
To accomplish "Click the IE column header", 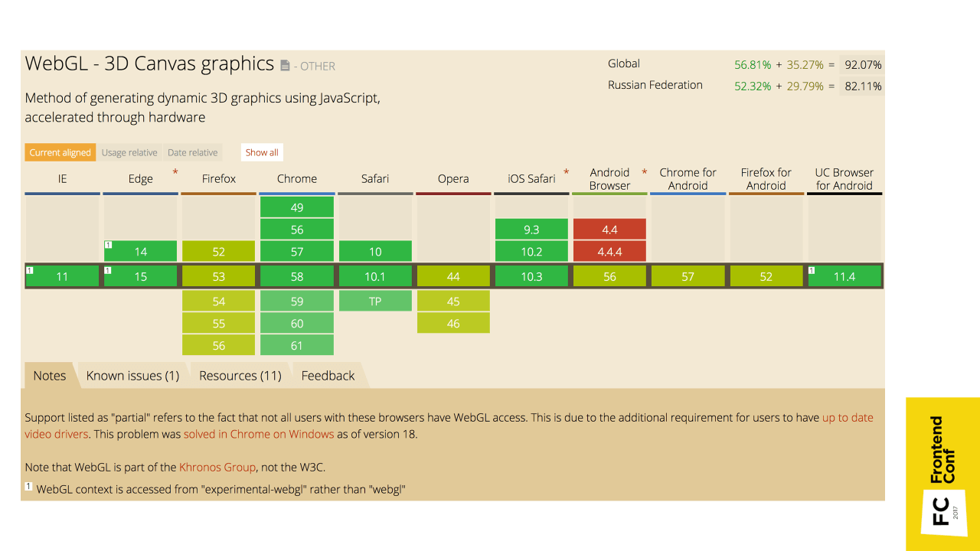I will (x=62, y=178).
